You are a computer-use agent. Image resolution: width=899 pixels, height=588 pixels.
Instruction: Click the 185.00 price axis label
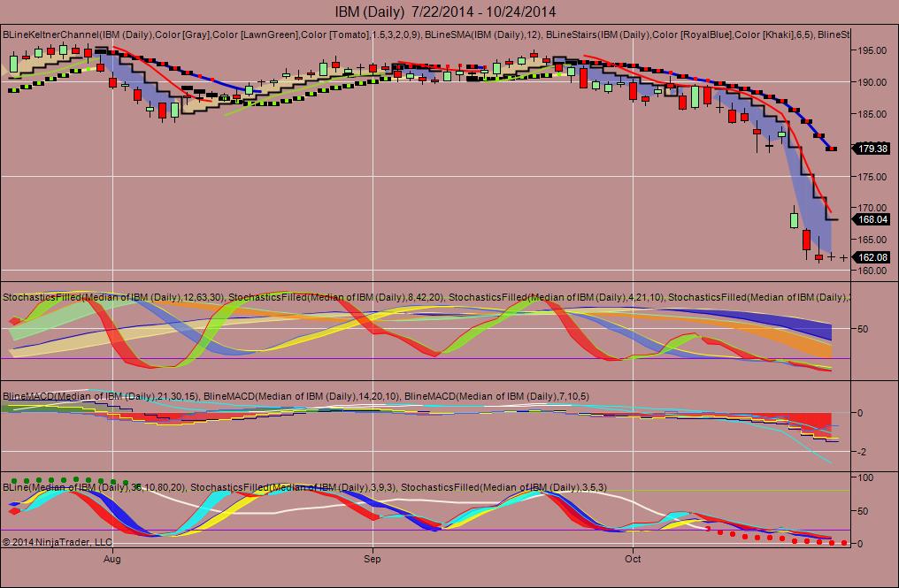tap(872, 113)
